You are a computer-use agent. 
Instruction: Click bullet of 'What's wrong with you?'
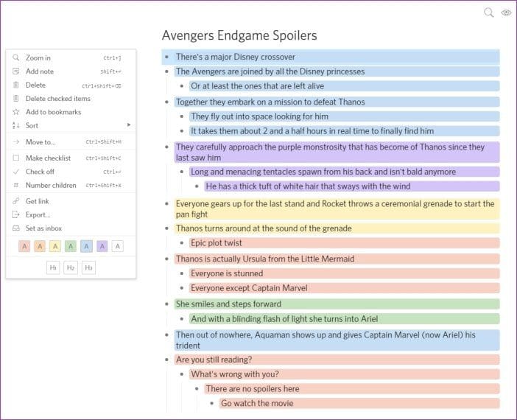(x=182, y=374)
